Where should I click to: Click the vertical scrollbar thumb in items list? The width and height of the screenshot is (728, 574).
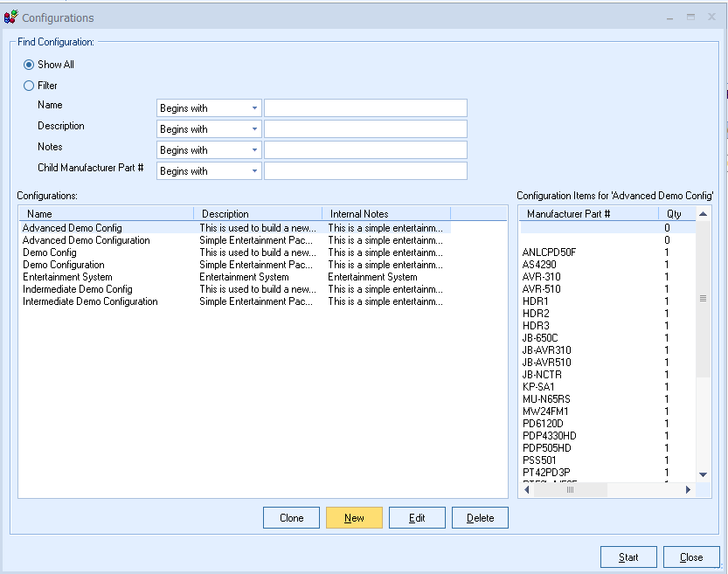tap(703, 299)
